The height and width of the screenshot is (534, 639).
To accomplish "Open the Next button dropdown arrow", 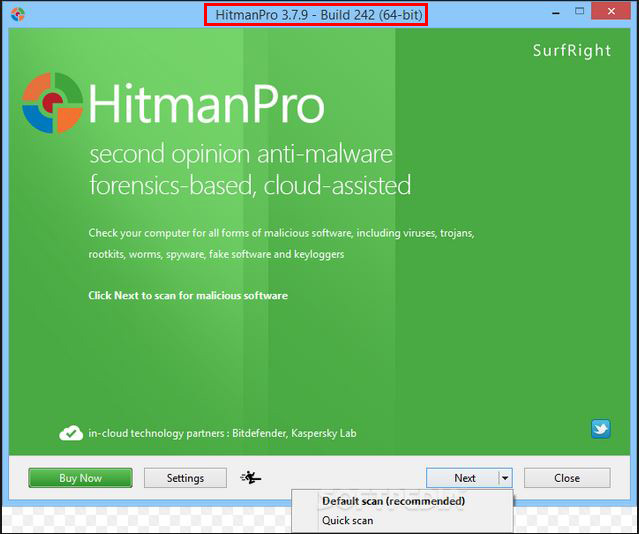I will pos(505,478).
